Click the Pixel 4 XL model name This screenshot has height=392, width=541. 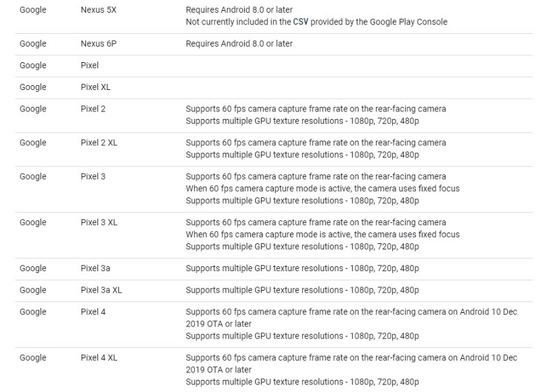(x=99, y=358)
